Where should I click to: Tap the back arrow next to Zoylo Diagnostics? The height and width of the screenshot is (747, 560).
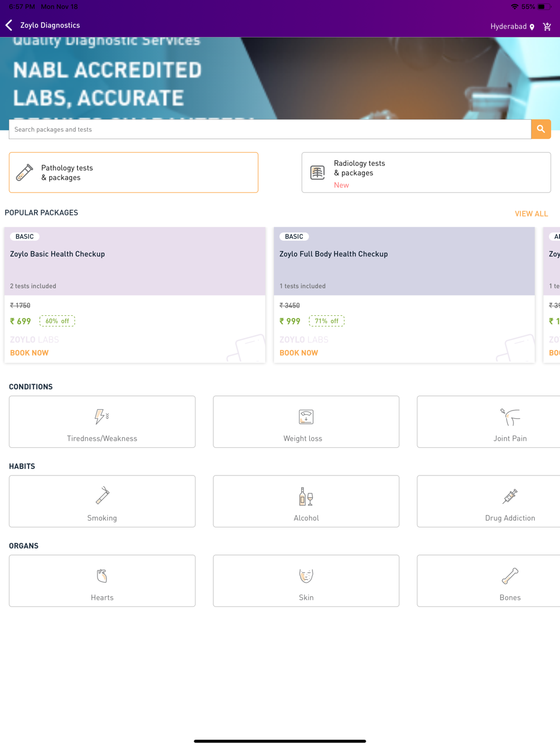pyautogui.click(x=9, y=25)
